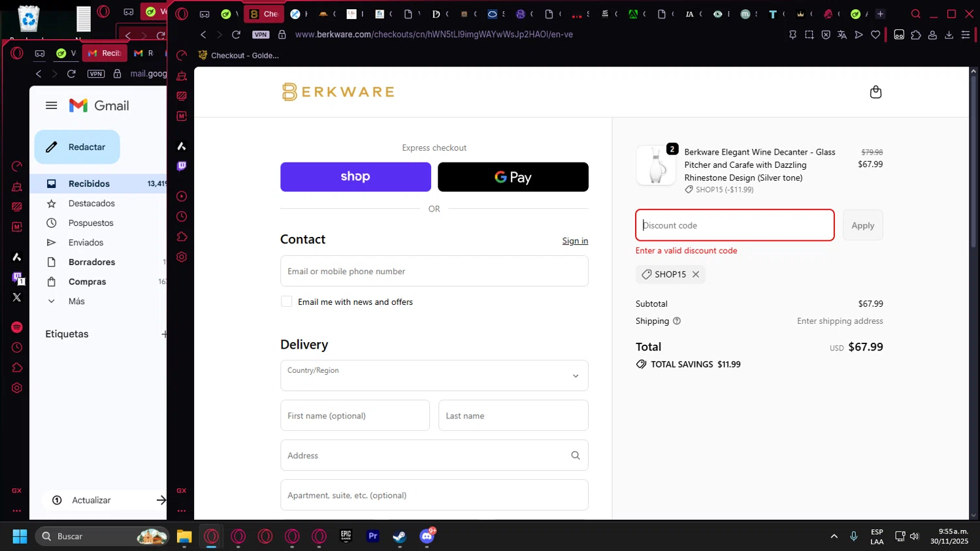
Task: Open Premiere Pro from taskbar
Action: pos(373,537)
